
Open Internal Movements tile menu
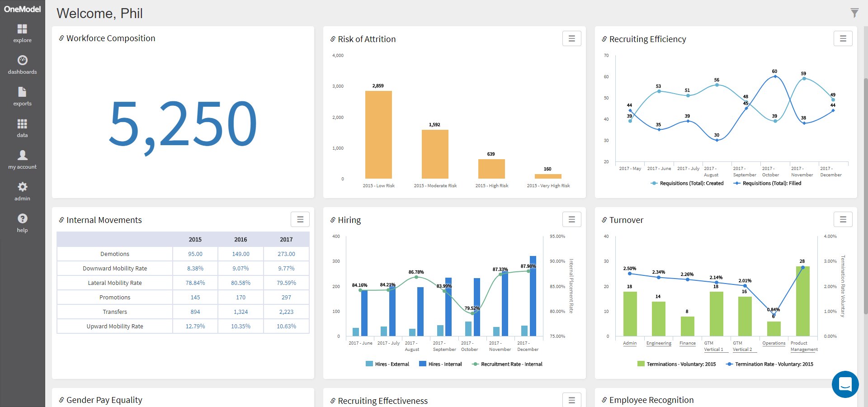pos(300,220)
